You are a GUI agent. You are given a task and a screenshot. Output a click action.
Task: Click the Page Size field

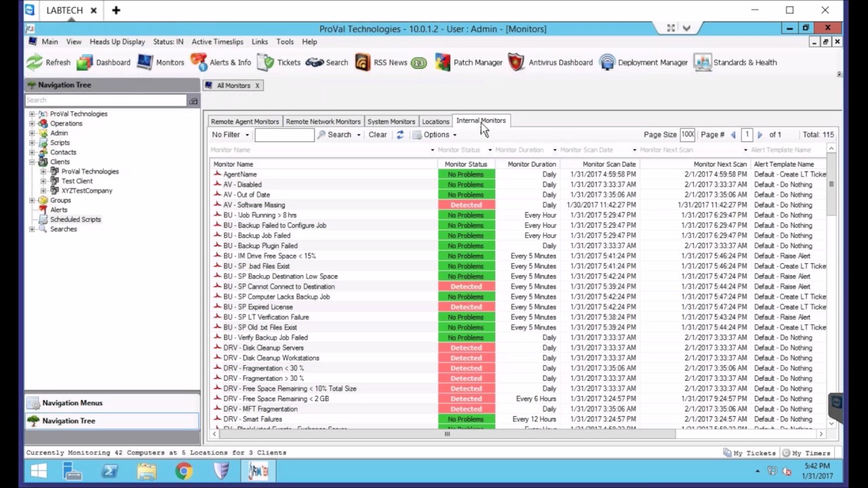tap(688, 134)
